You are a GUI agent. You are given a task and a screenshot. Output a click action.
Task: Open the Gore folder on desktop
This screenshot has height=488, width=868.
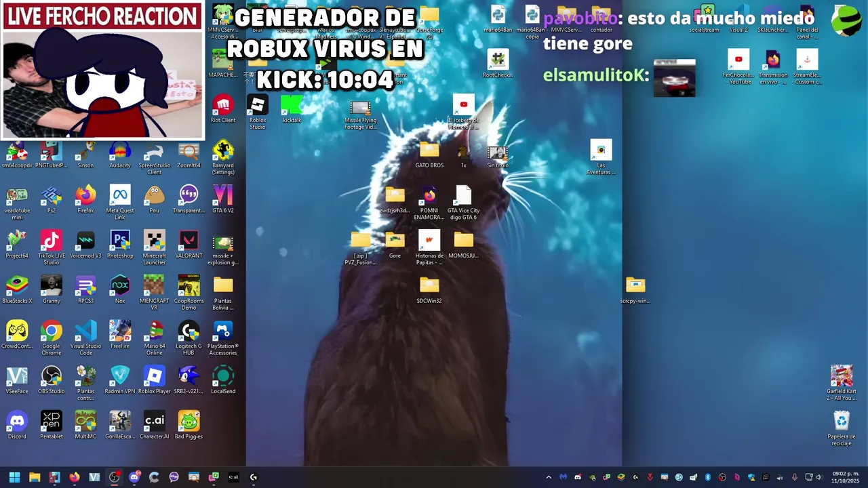(x=395, y=245)
